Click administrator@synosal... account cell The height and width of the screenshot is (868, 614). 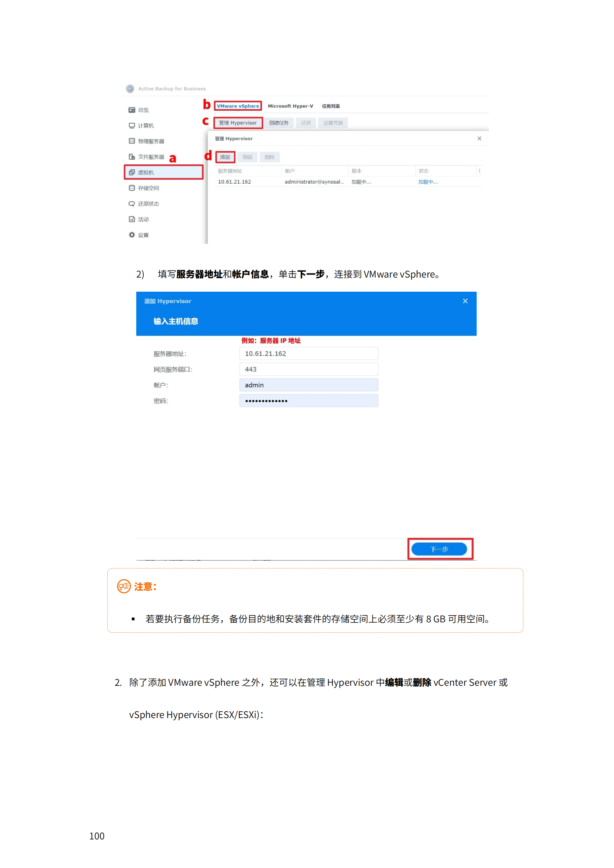314,182
